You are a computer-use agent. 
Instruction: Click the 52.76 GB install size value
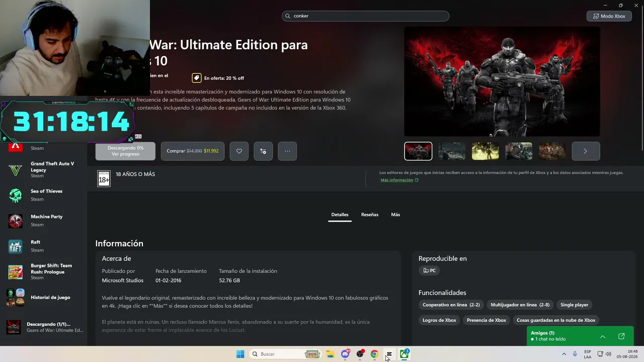pyautogui.click(x=229, y=281)
